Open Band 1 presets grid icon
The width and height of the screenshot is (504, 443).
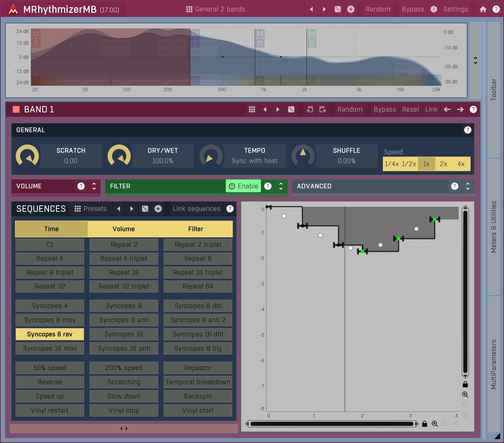(252, 109)
